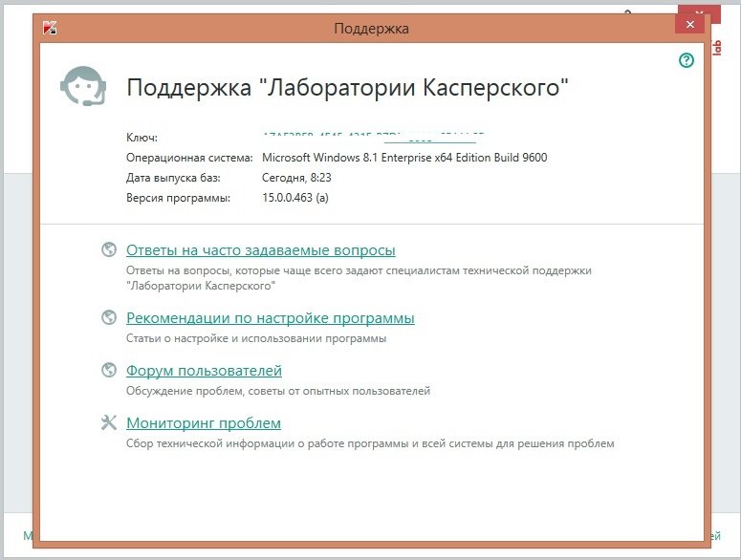Click the description under Форум пользователей
The image size is (741, 560).
(278, 391)
